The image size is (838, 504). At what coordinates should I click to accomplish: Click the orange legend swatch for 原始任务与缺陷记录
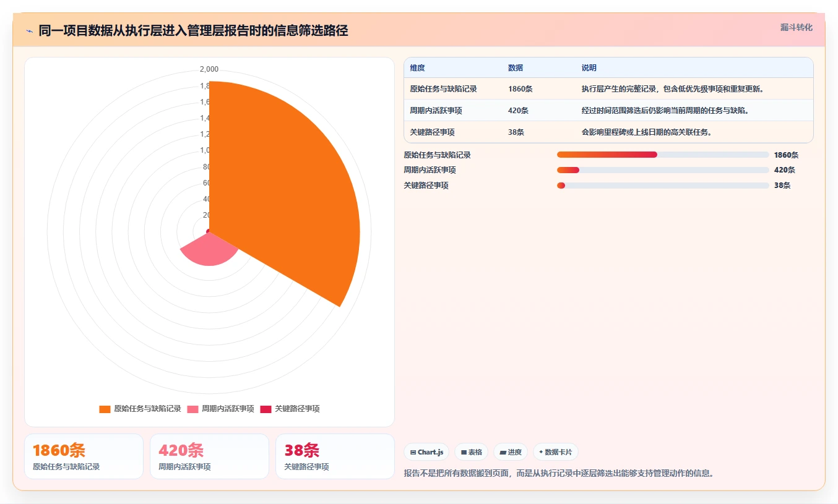pos(105,409)
